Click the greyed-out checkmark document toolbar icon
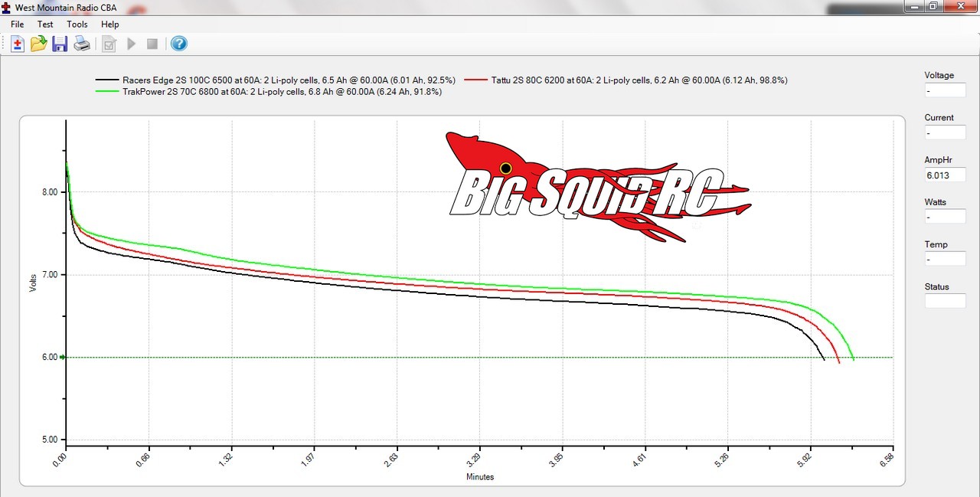This screenshot has height=497, width=980. tap(109, 44)
